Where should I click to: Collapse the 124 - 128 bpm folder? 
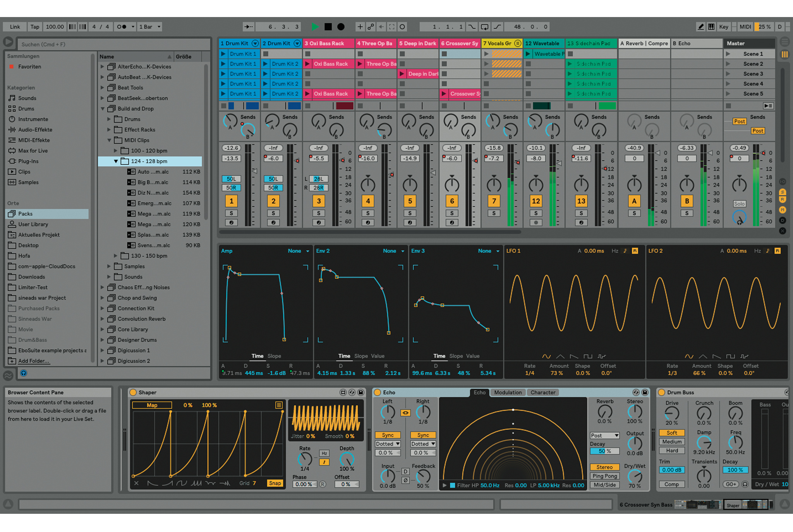(x=115, y=161)
